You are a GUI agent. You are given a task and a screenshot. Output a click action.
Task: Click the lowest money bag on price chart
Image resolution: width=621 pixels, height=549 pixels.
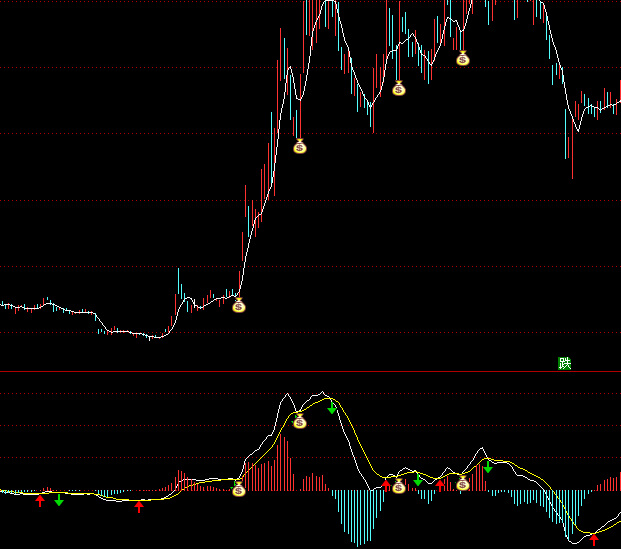pyautogui.click(x=238, y=305)
